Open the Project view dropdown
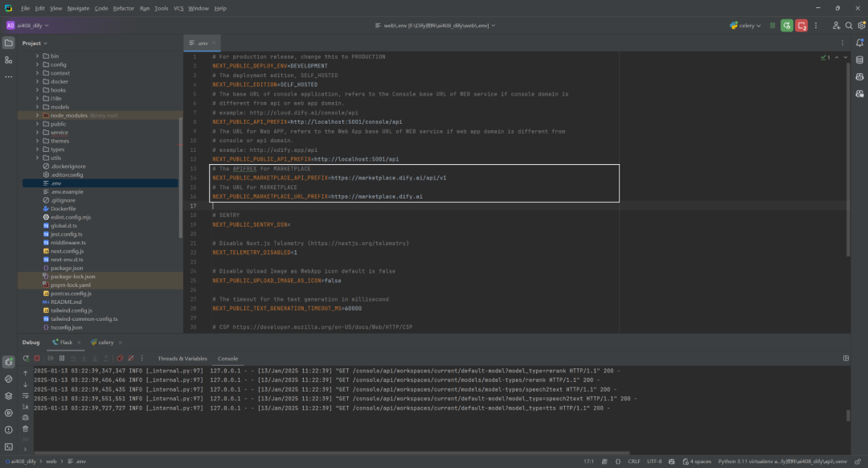This screenshot has width=868, height=468. (x=35, y=43)
